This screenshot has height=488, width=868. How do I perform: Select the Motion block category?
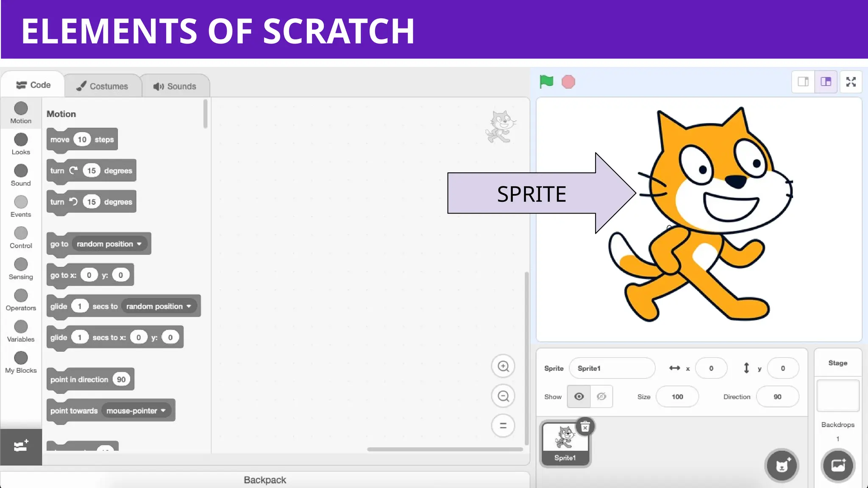point(21,113)
